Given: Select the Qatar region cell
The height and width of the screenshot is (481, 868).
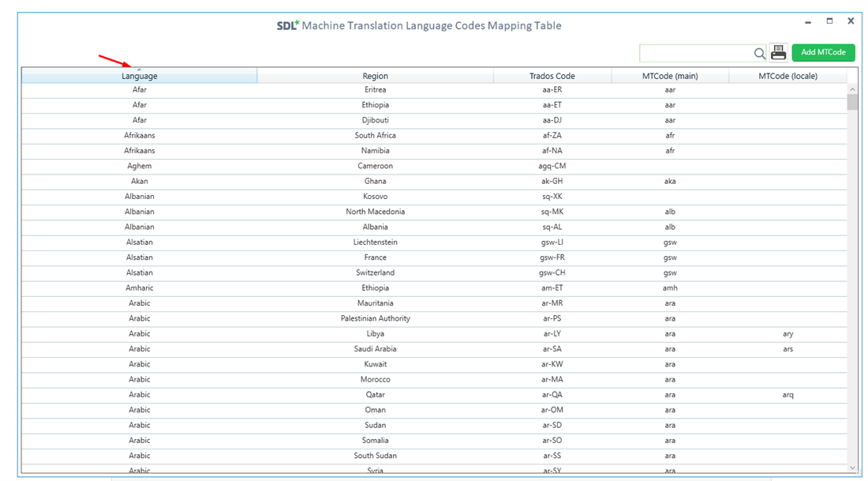Looking at the screenshot, I should pyautogui.click(x=376, y=395).
